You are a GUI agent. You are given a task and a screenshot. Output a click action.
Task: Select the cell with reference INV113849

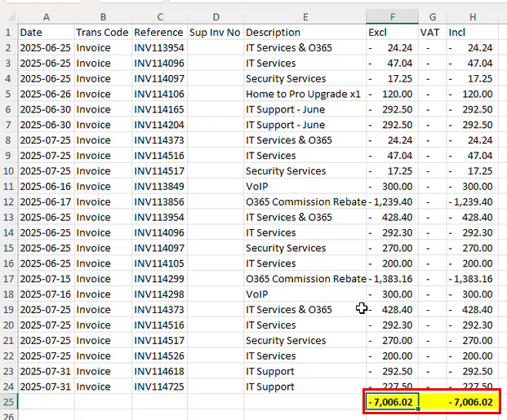click(159, 186)
